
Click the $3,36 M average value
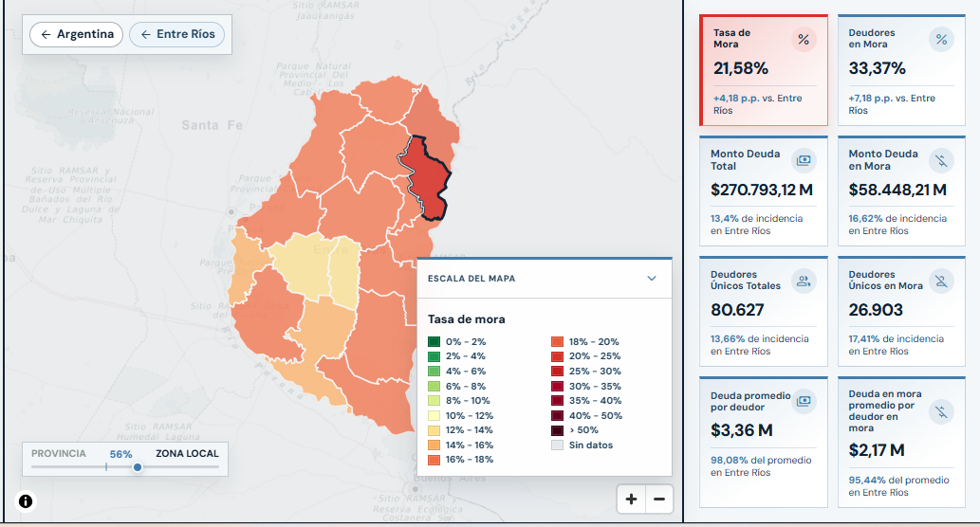(x=741, y=430)
